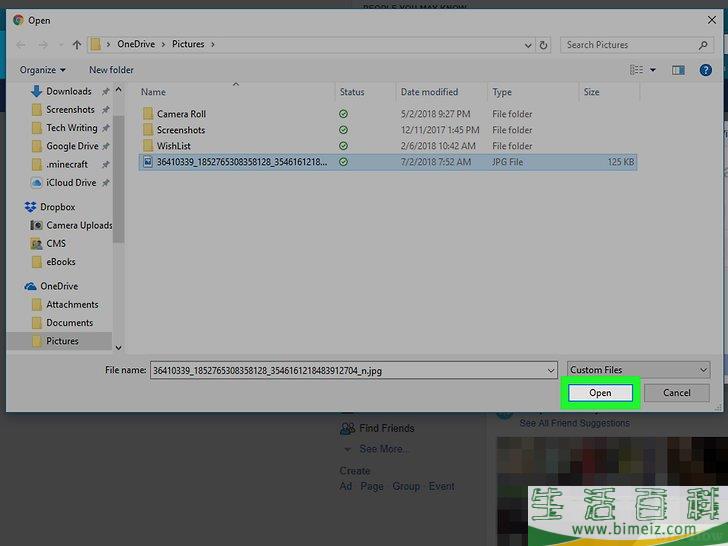Select Screenshots in quick access
Viewport: 728px width, 546px height.
tap(70, 110)
